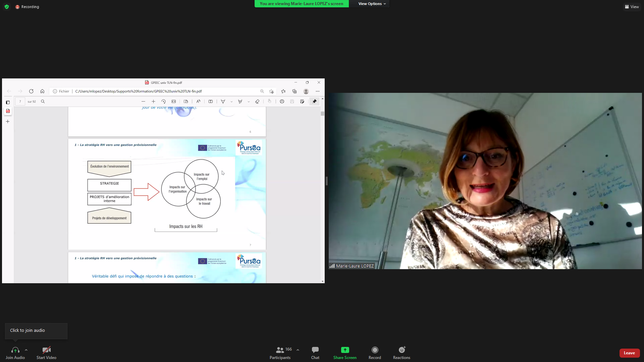Click the red Leave button
Image resolution: width=644 pixels, height=362 pixels.
click(629, 353)
